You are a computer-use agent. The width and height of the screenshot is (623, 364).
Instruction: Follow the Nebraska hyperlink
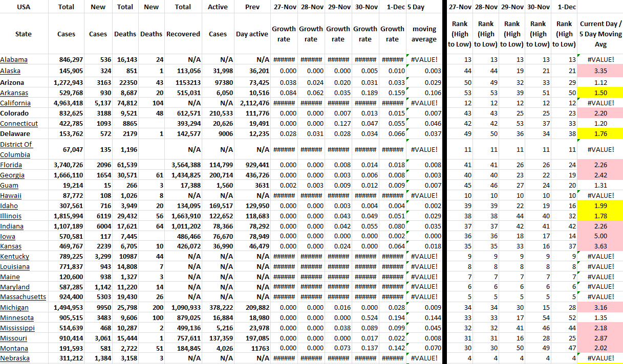15,358
